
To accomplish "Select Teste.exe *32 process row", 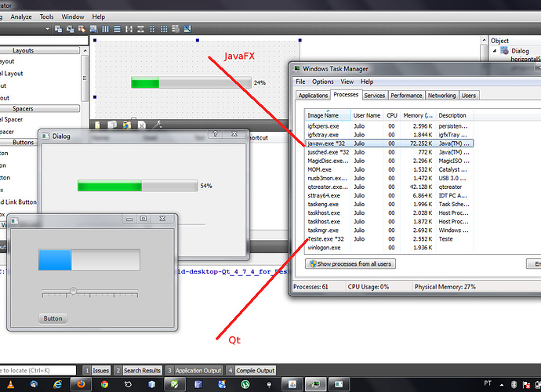I will [389, 239].
